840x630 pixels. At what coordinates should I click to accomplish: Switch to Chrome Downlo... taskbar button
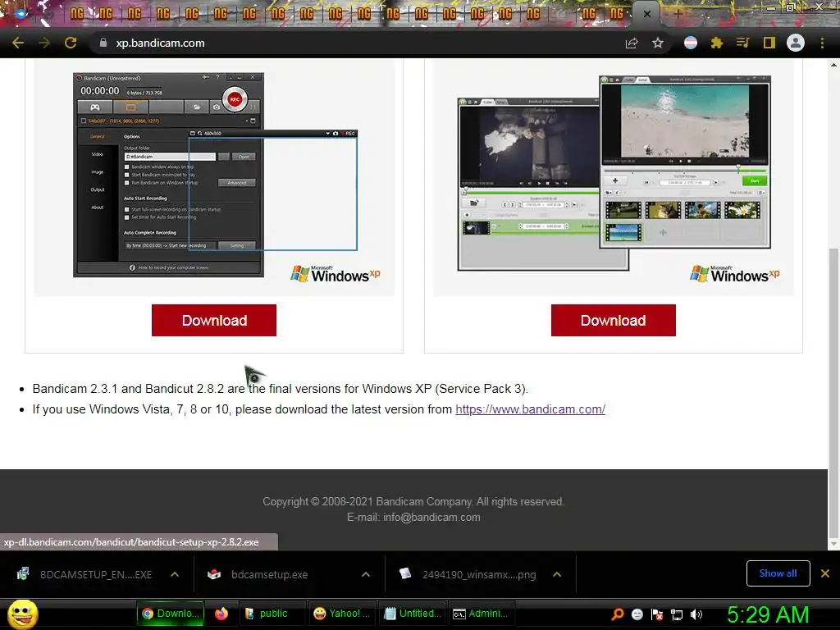click(171, 614)
